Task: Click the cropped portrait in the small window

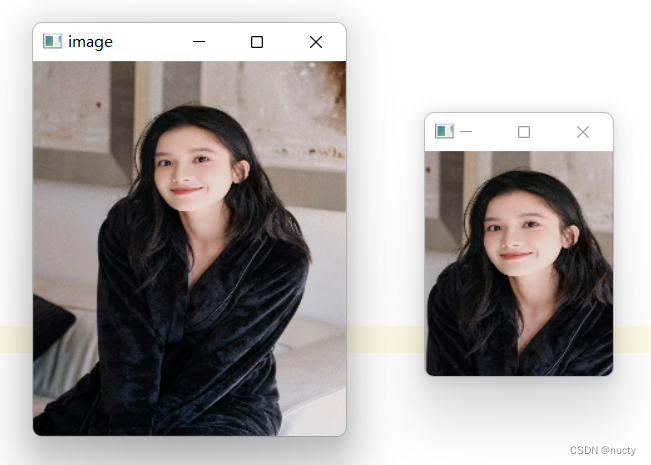Action: click(x=519, y=263)
